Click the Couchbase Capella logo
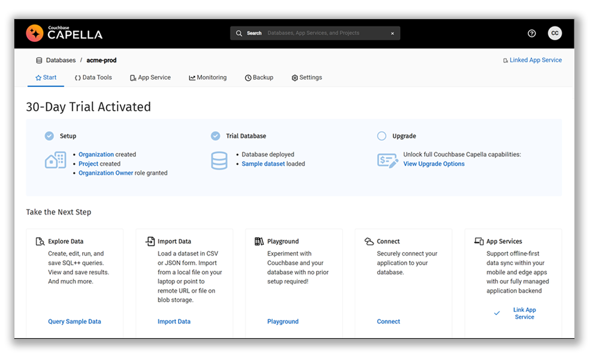Image resolution: width=599 pixels, height=364 pixels. [x=63, y=34]
